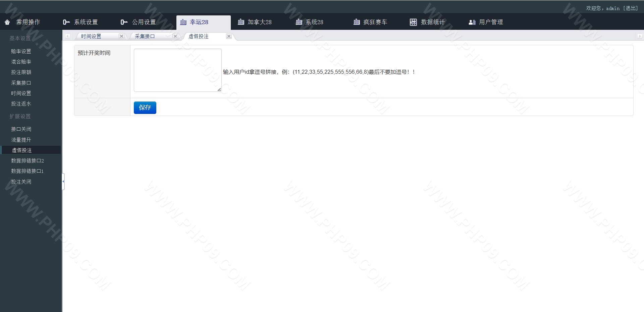Click the users icon beside 用户管理
The image size is (644, 312).
[472, 22]
